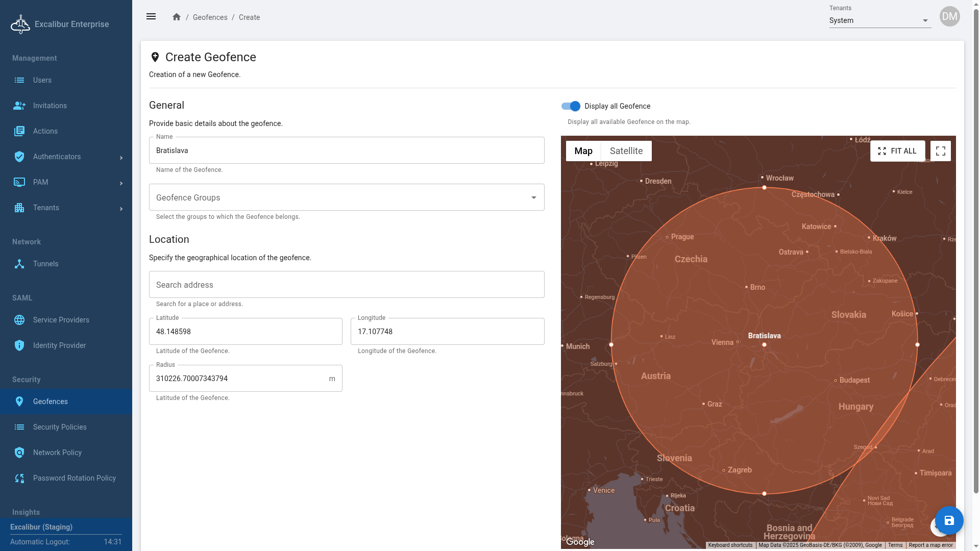Toggle the map fullscreen icon
This screenshot has width=980, height=551.
click(x=940, y=151)
